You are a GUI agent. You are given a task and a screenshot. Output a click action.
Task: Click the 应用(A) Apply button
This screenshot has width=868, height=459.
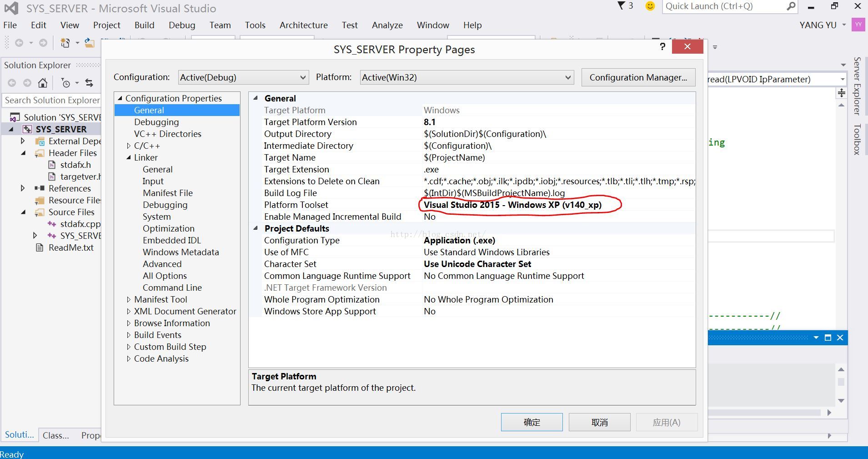(667, 422)
